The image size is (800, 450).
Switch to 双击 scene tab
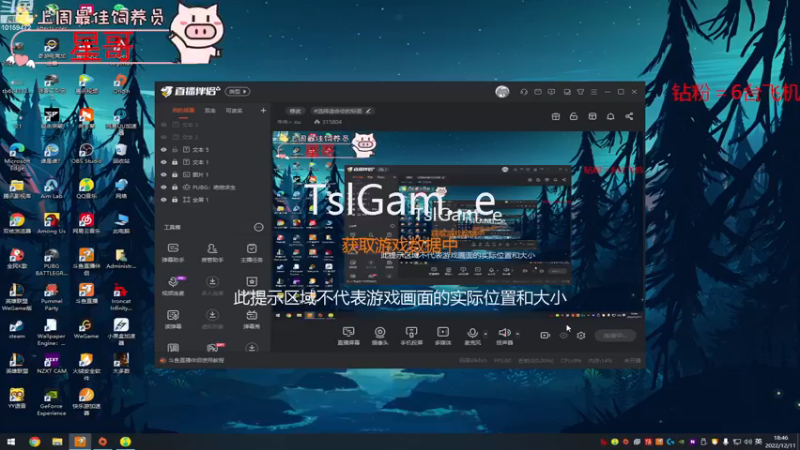click(210, 110)
